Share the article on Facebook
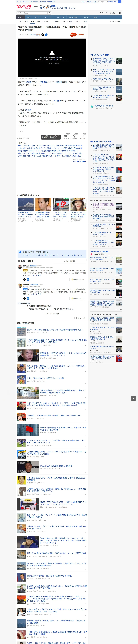Image resolution: width=138 pixels, height=644 pixels. click(46, 35)
